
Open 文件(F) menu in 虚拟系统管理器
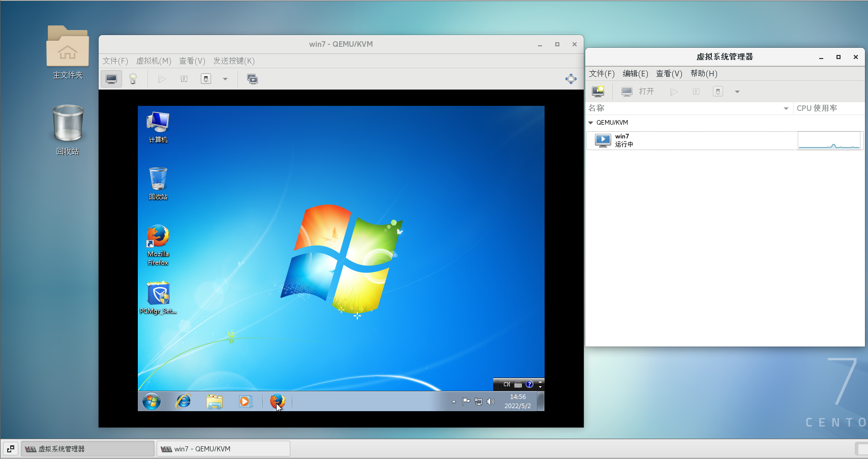pyautogui.click(x=602, y=74)
